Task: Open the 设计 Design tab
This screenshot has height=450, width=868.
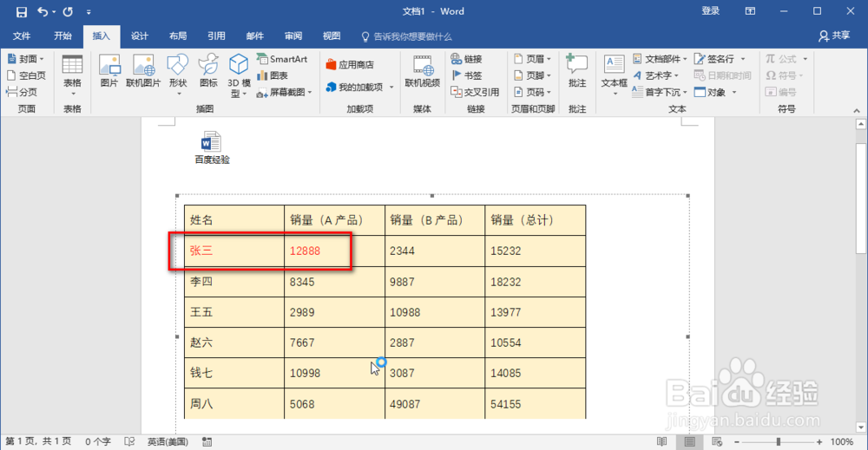Action: (140, 36)
